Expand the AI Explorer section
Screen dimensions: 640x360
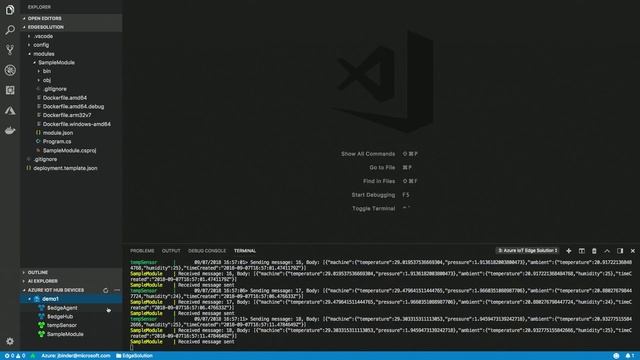coord(71,281)
